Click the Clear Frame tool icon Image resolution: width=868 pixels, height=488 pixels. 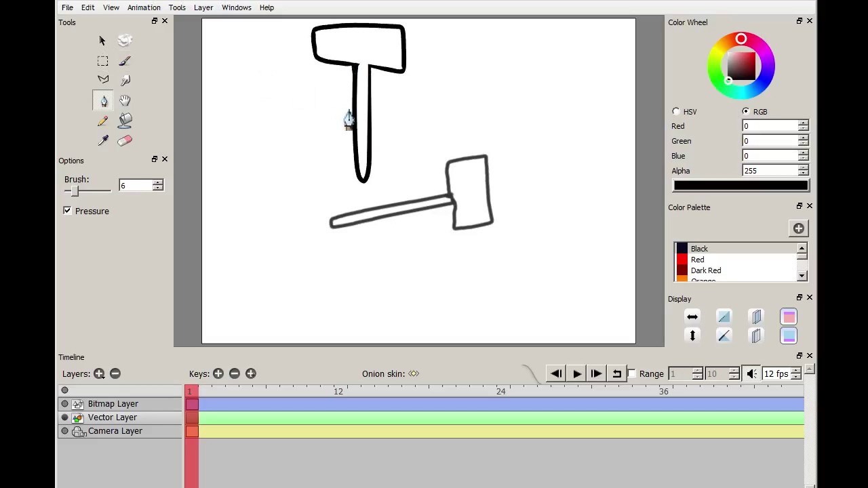[x=125, y=41]
